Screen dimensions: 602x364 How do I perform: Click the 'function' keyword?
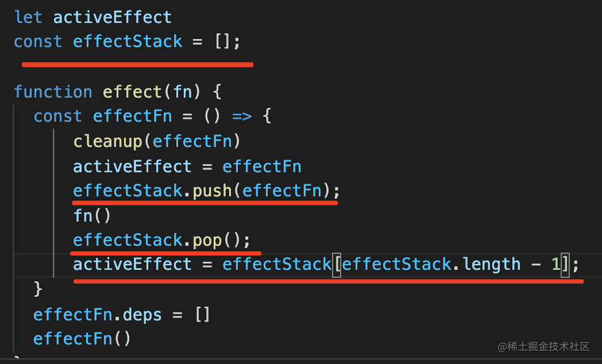(53, 92)
